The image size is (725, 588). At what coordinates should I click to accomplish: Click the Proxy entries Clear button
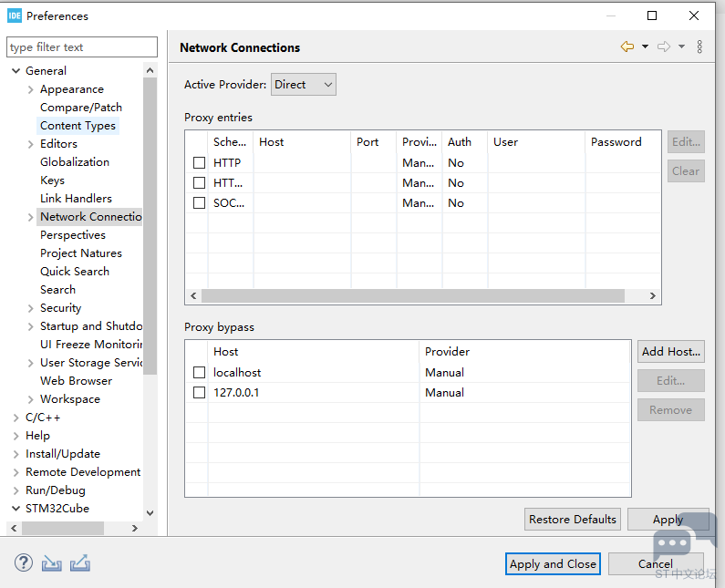(x=686, y=171)
